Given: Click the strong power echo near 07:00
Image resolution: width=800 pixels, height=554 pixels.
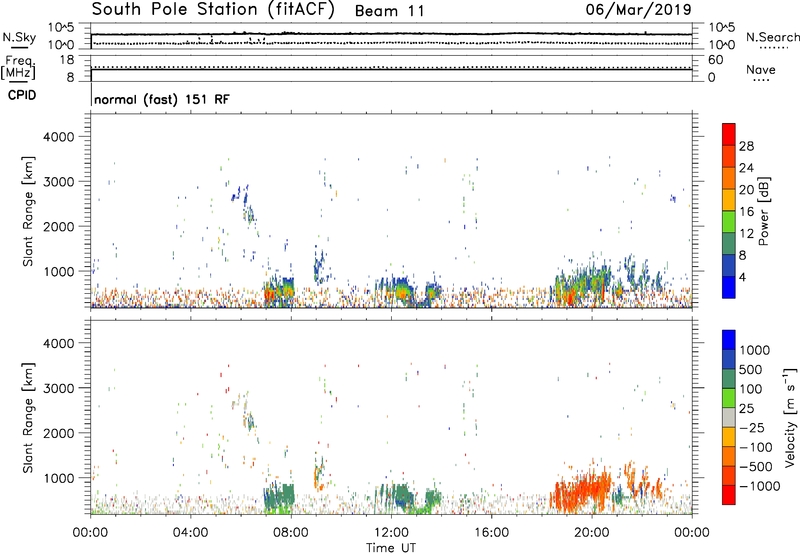Looking at the screenshot, I should pyautogui.click(x=269, y=294).
